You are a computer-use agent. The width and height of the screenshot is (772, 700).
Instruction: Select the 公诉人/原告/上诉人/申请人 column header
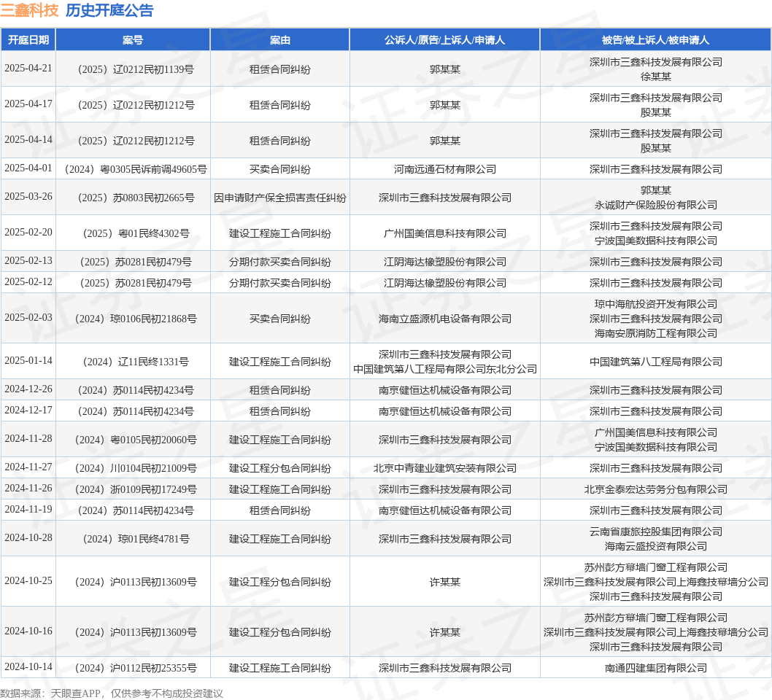[x=444, y=40]
